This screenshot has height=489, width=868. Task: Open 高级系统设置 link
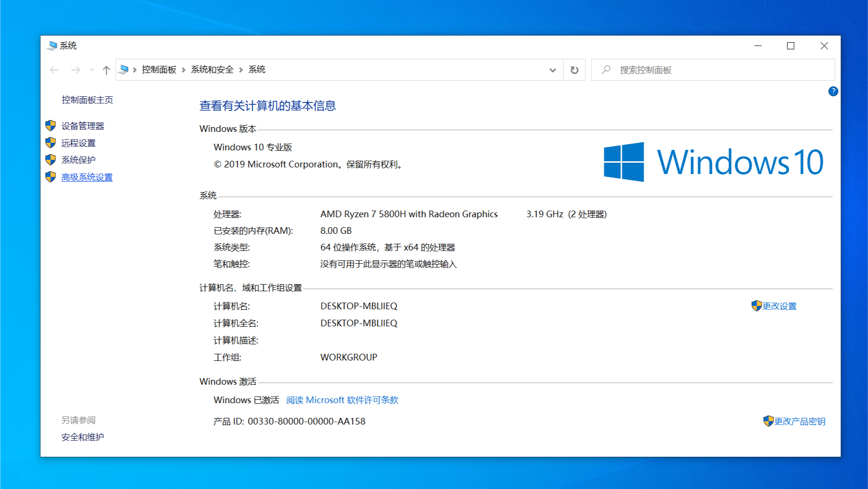87,177
